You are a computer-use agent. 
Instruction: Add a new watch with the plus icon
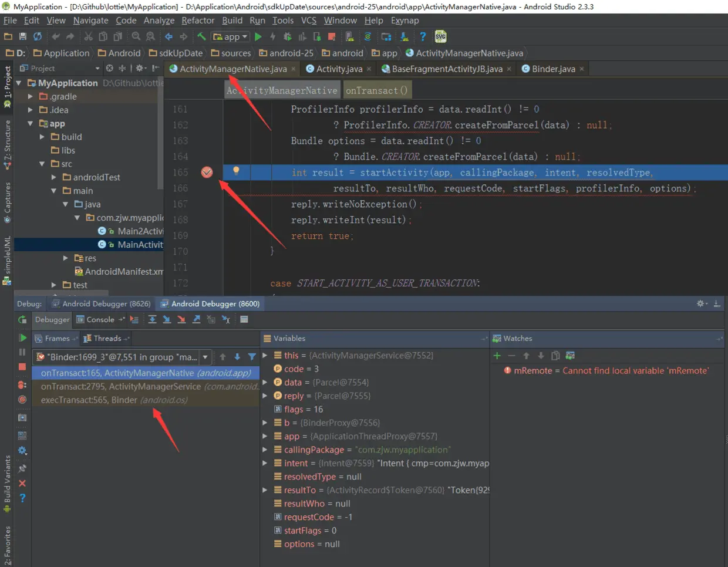[x=497, y=356]
